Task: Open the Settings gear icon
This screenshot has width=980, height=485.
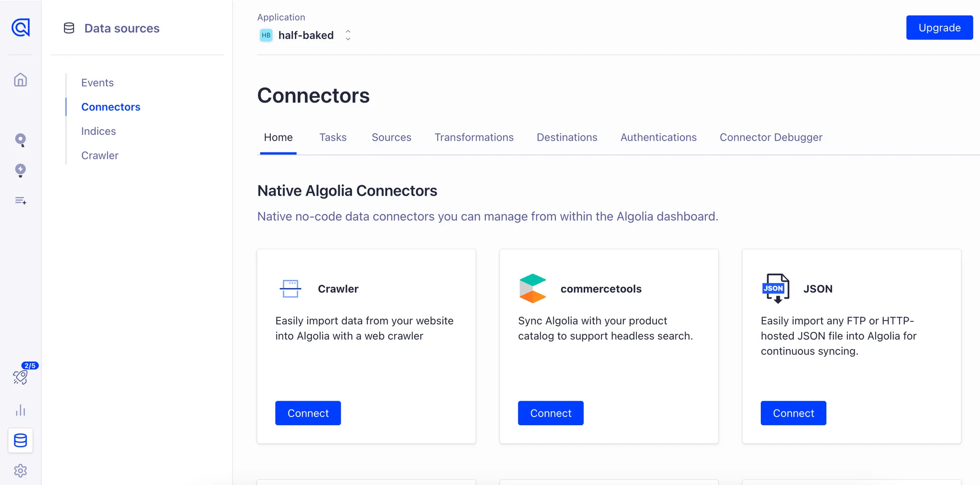Action: point(21,471)
